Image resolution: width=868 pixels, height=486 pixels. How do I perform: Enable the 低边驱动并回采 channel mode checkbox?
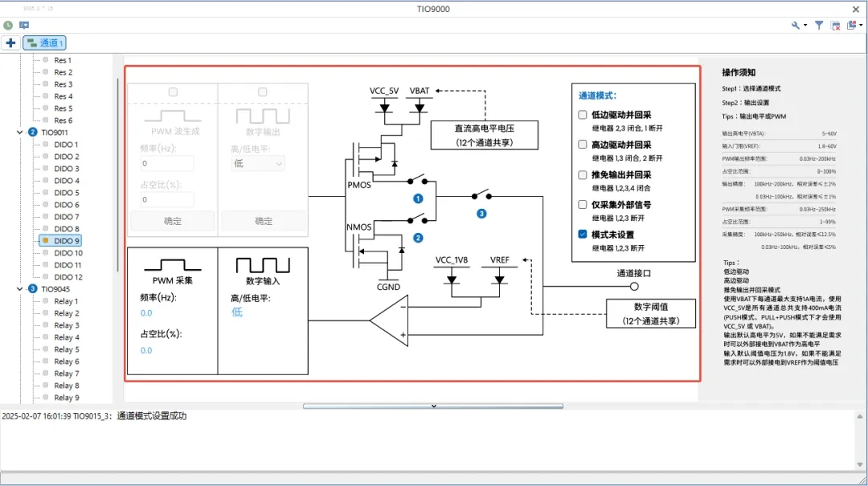pos(583,115)
